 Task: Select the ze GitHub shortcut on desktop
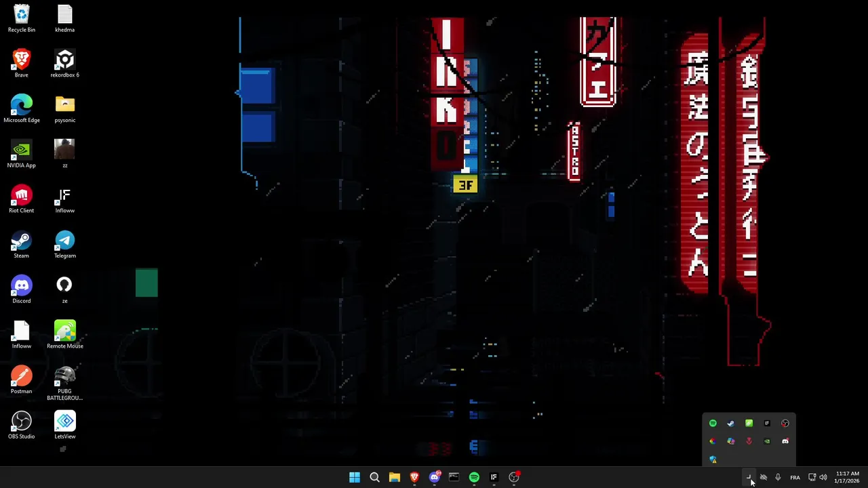(65, 290)
